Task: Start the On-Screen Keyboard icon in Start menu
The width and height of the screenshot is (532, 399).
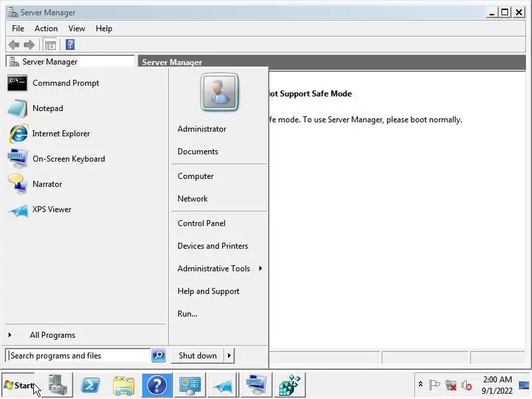Action: point(18,159)
